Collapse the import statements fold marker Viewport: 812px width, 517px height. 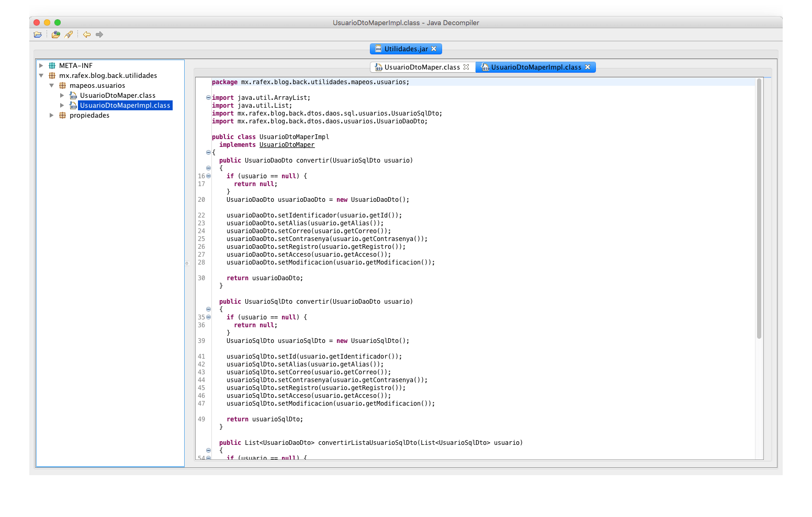click(208, 97)
